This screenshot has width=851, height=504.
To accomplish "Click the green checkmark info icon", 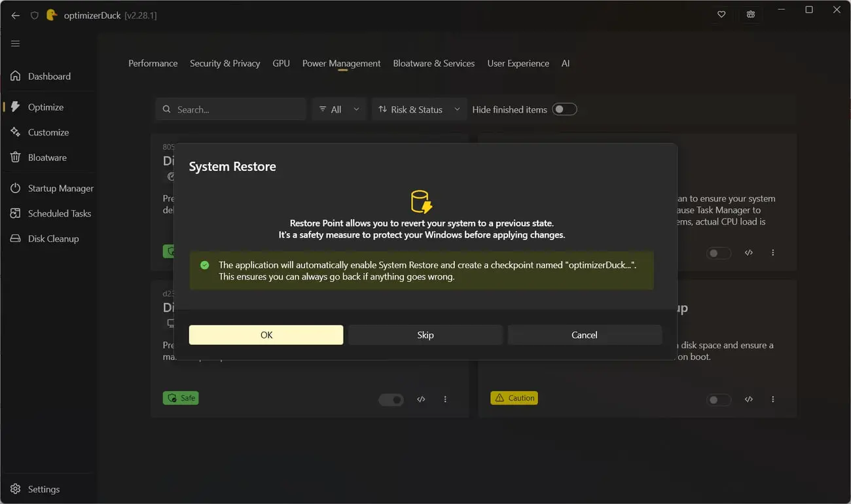I will click(x=205, y=265).
